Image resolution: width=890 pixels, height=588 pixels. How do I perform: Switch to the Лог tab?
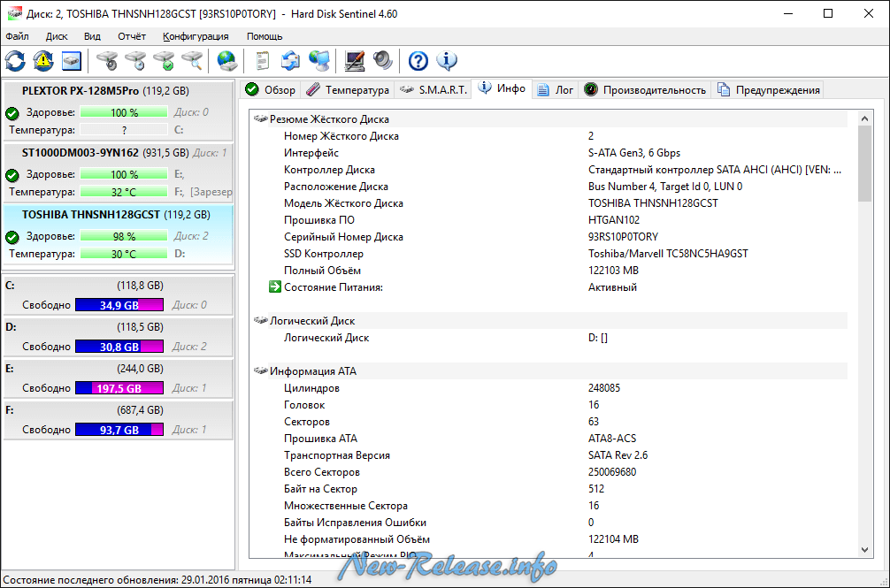point(555,90)
